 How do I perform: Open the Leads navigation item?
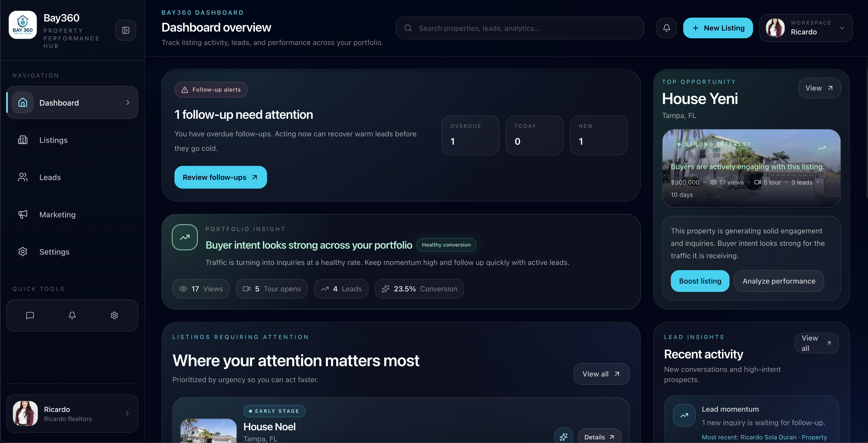coord(50,177)
